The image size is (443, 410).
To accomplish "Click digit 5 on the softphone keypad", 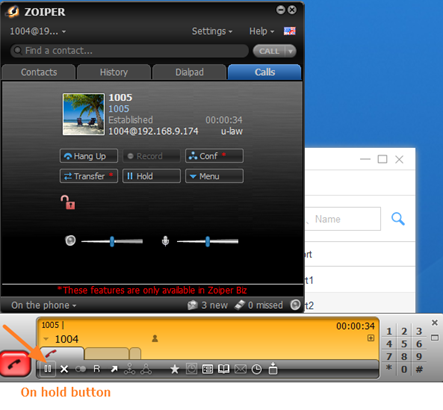I will (x=404, y=344).
